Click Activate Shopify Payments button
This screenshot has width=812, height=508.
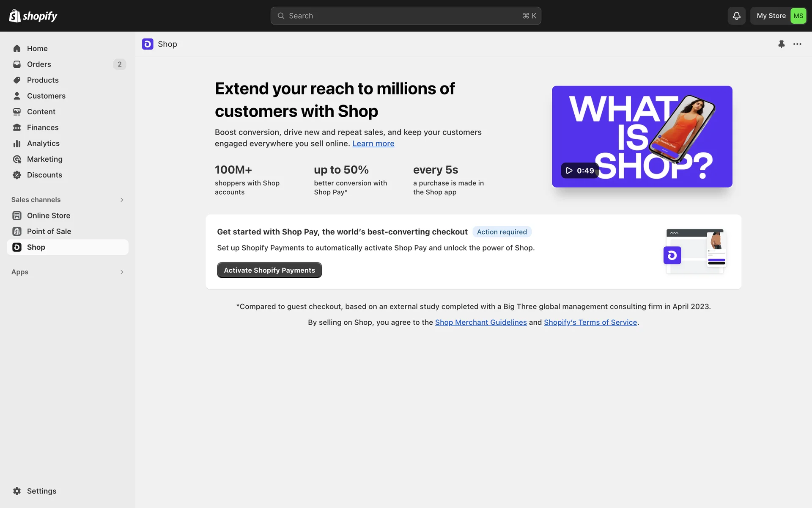(x=269, y=270)
